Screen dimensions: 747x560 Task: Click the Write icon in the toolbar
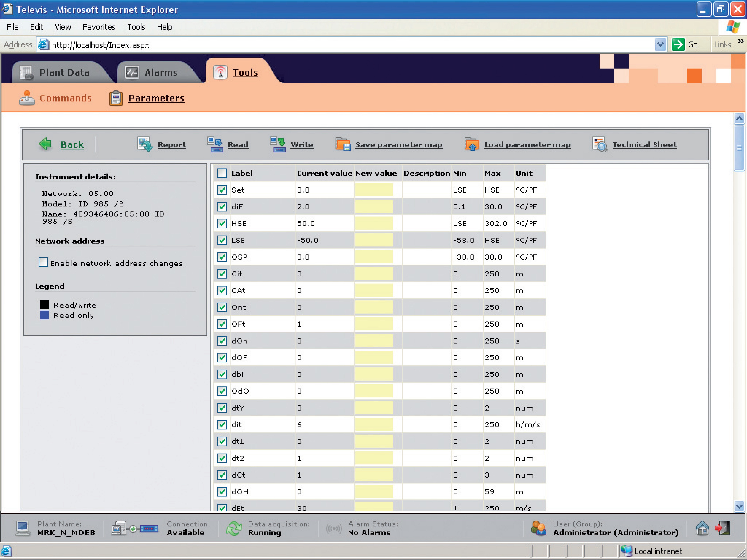pyautogui.click(x=278, y=145)
